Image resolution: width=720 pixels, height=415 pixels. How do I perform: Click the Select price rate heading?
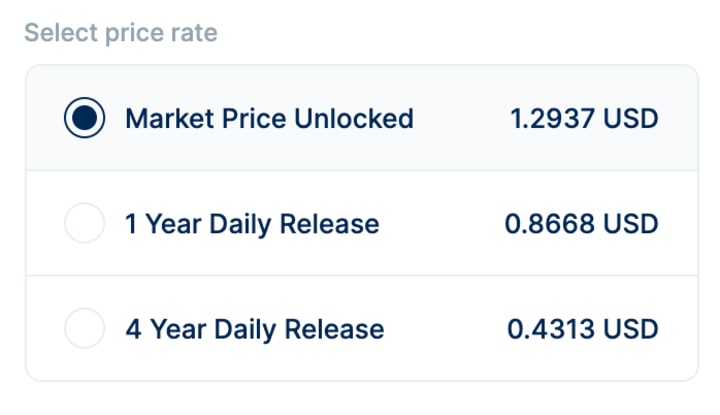coord(121,33)
